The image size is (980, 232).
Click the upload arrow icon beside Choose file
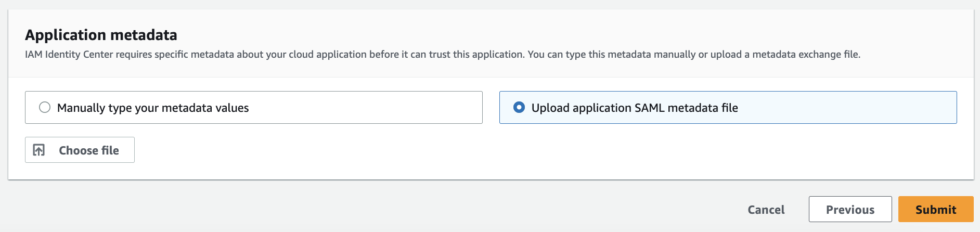39,150
